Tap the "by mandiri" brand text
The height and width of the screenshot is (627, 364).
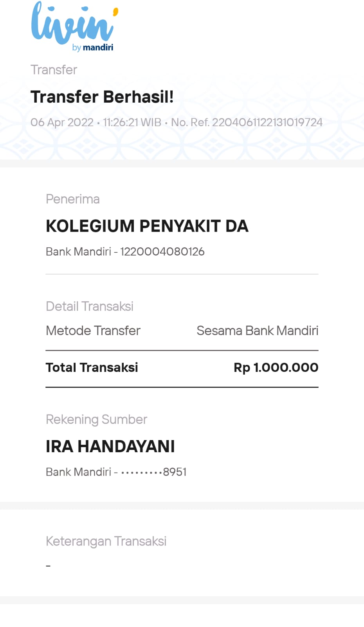pyautogui.click(x=93, y=47)
